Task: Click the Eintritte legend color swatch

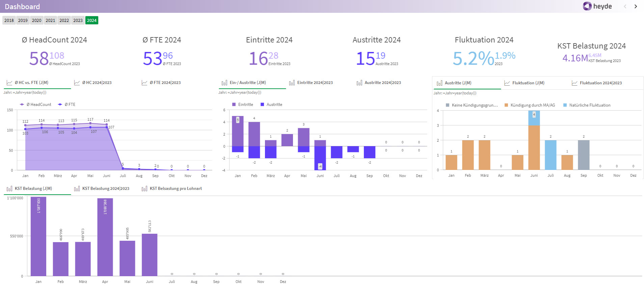Action: click(x=234, y=105)
